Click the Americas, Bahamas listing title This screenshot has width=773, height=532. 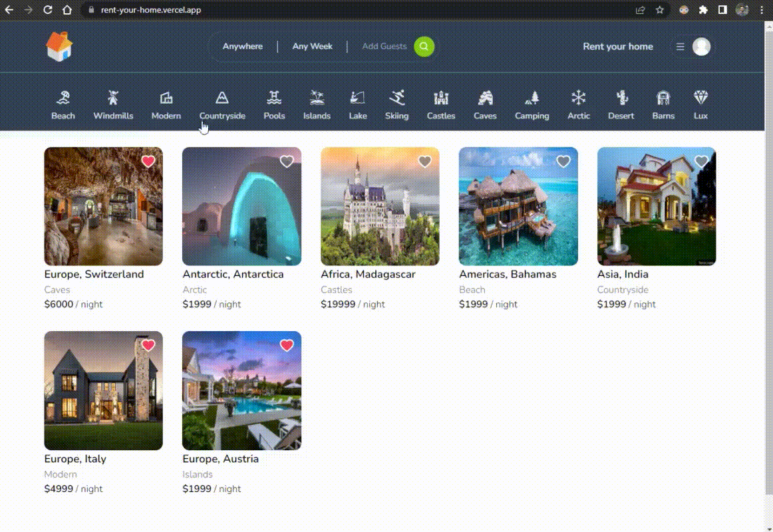pyautogui.click(x=508, y=275)
